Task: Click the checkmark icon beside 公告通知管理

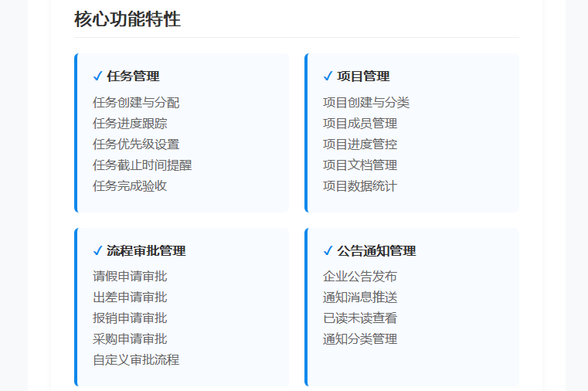Action: 328,251
